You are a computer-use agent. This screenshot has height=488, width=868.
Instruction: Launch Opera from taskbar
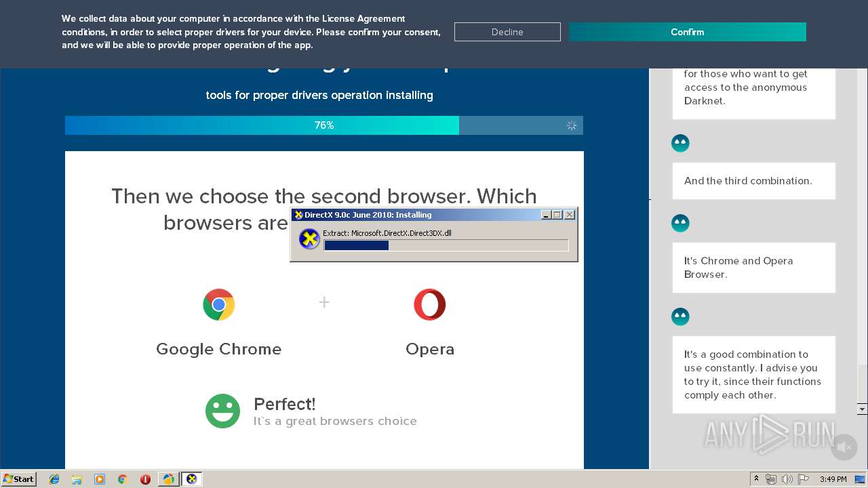pyautogui.click(x=145, y=479)
